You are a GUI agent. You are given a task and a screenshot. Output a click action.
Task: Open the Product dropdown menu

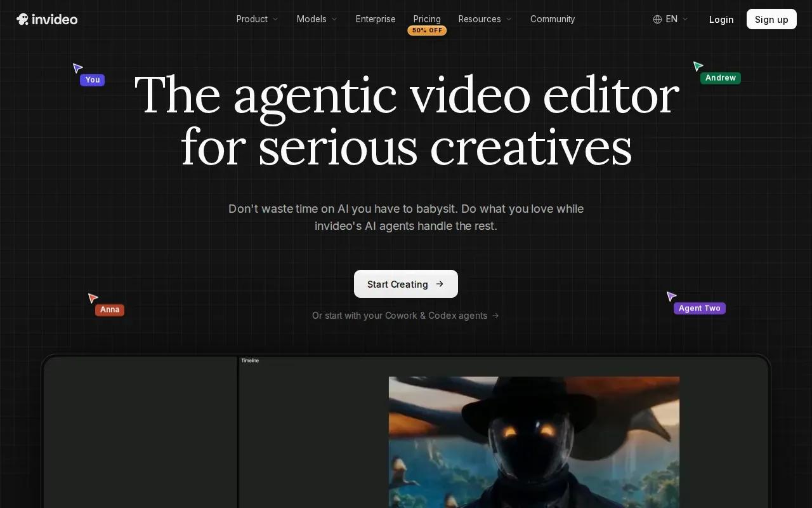pos(257,19)
